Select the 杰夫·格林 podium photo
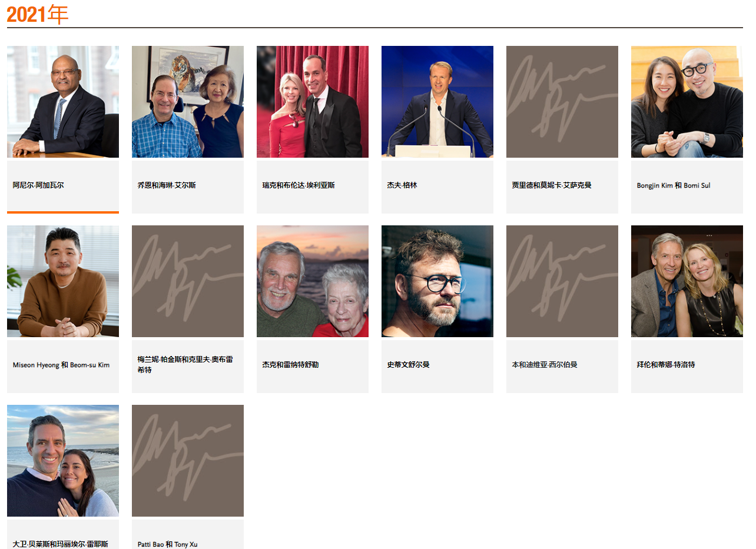The width and height of the screenshot is (756, 549). point(437,102)
